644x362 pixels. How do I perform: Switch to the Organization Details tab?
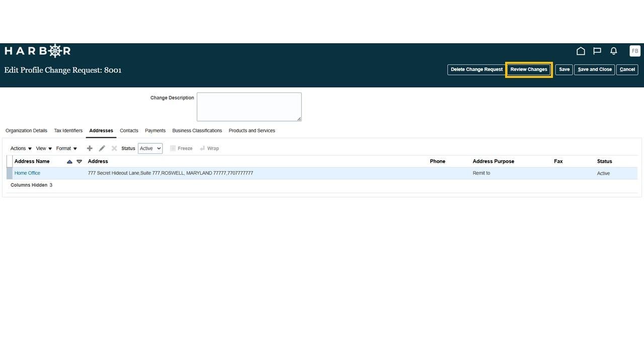[x=26, y=131]
